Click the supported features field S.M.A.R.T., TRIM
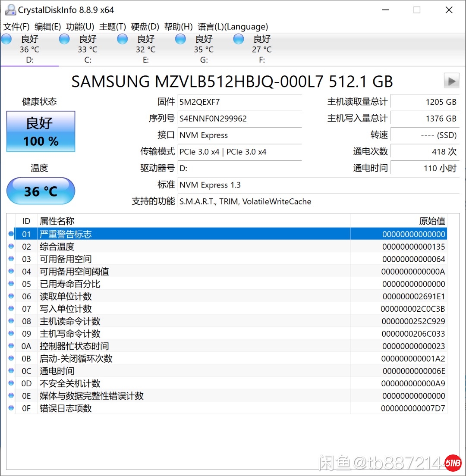The width and height of the screenshot is (466, 476). [x=318, y=201]
